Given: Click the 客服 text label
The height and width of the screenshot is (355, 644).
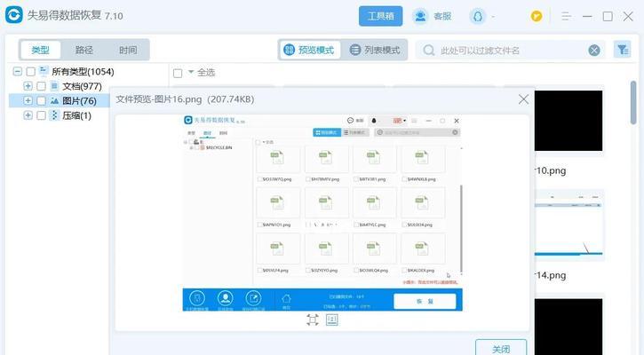Looking at the screenshot, I should pos(442,16).
